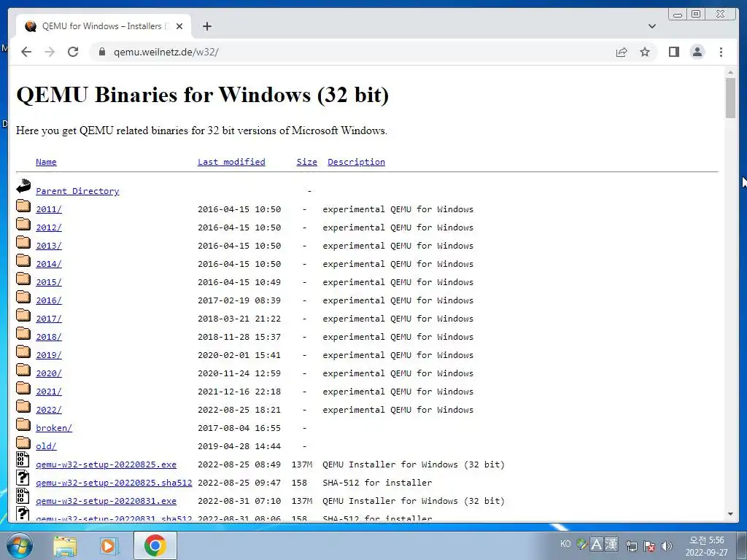
Task: Open the network tray icon
Action: click(632, 545)
